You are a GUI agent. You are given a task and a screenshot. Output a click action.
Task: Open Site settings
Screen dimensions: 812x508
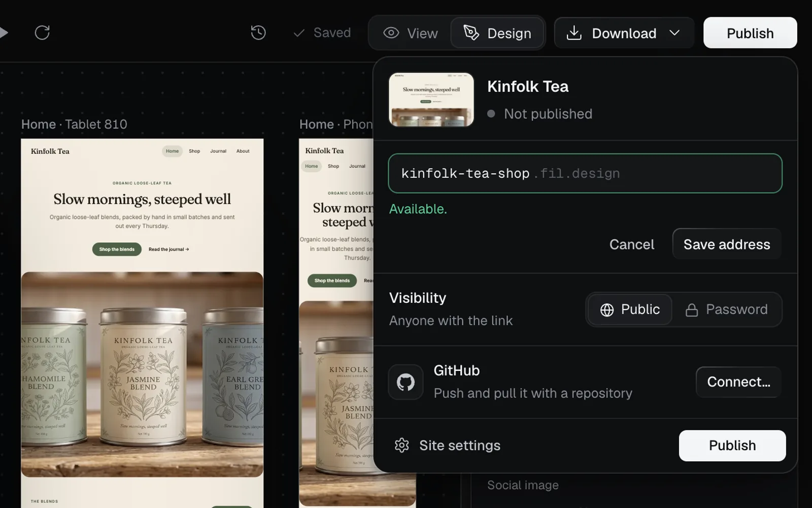pos(447,446)
